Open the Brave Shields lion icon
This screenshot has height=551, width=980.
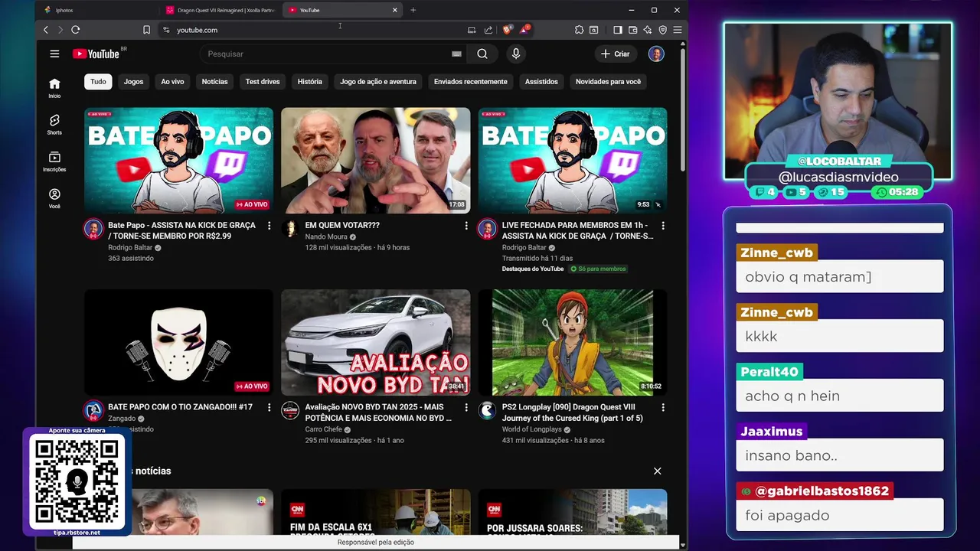(507, 30)
